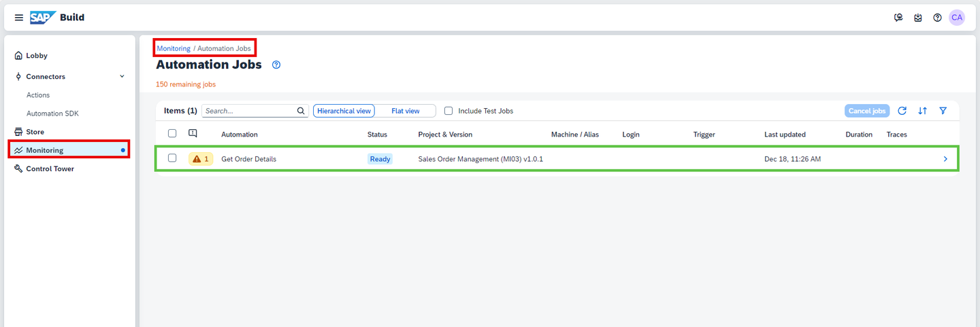Image resolution: width=980 pixels, height=327 pixels.
Task: Click the Monitoring breadcrumb link
Action: click(x=174, y=49)
